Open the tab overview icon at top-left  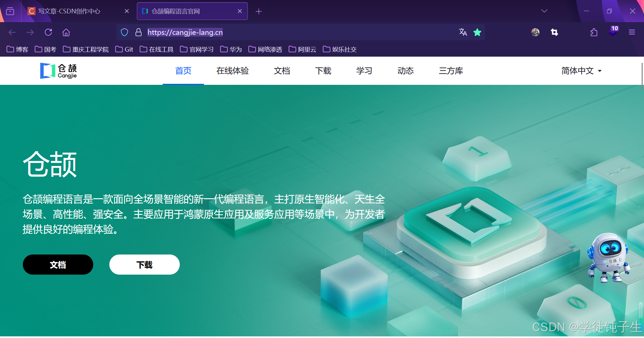(x=10, y=11)
